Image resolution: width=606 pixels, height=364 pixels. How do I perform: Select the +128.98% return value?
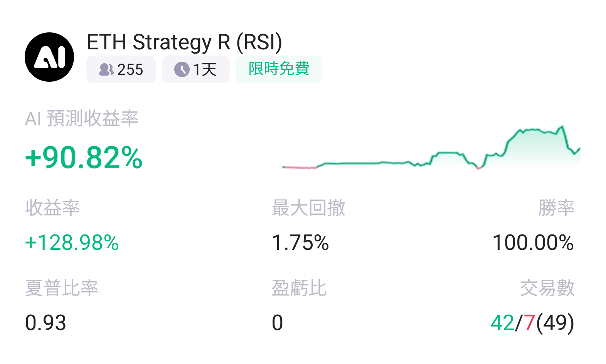[x=72, y=243]
